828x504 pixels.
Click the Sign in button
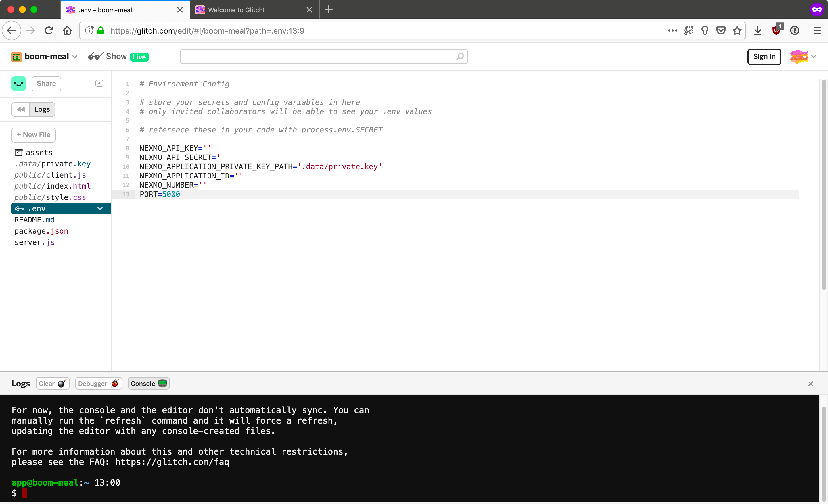click(764, 56)
